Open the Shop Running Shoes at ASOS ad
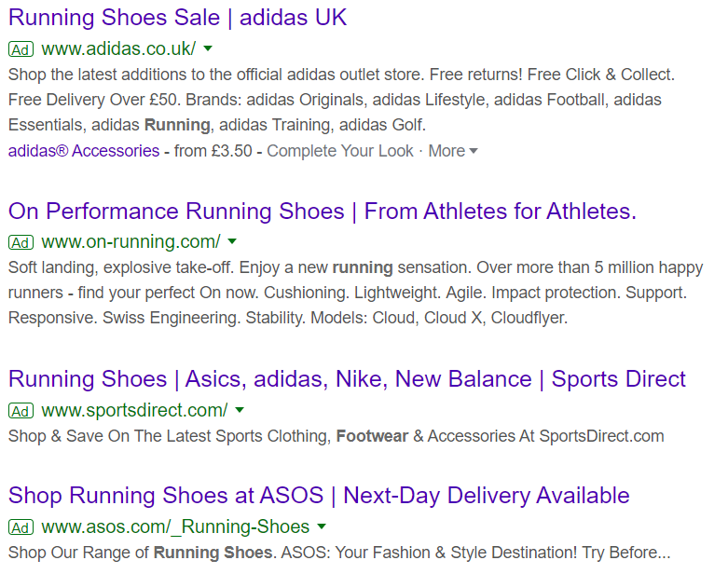Viewport: 728px width, 574px height. (319, 495)
